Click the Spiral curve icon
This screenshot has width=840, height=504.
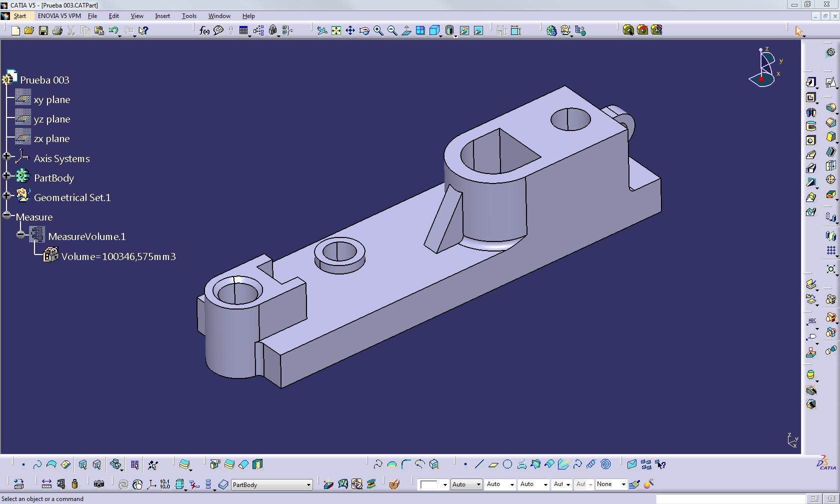(x=605, y=464)
